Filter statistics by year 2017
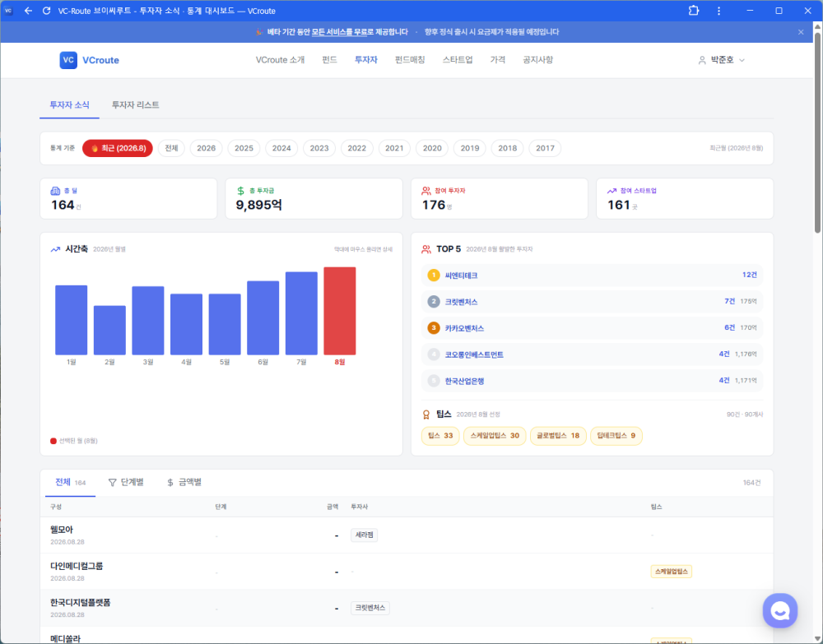823x644 pixels. click(x=545, y=148)
